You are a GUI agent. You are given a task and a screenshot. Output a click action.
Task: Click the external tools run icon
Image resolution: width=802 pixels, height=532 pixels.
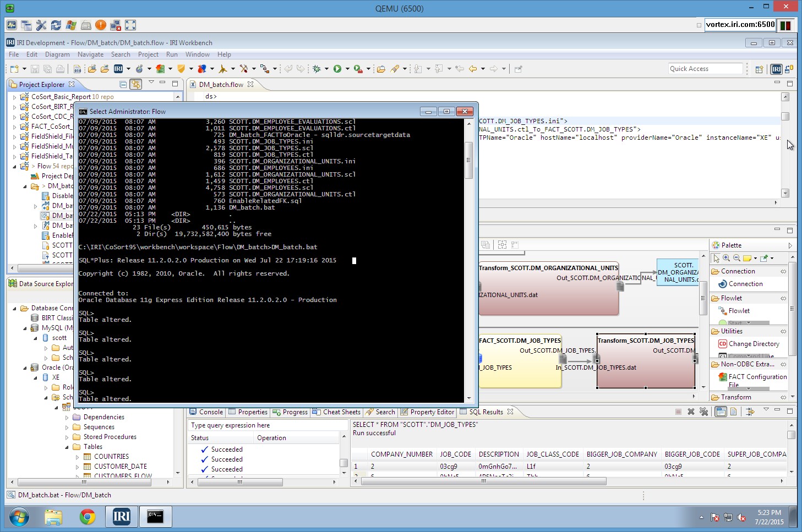pos(358,69)
